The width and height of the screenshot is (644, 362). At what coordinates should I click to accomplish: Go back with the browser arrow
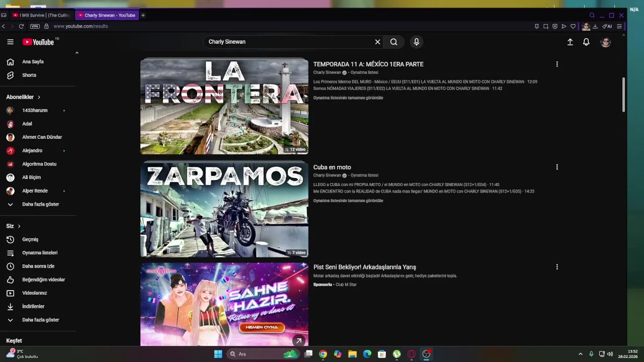tap(4, 26)
